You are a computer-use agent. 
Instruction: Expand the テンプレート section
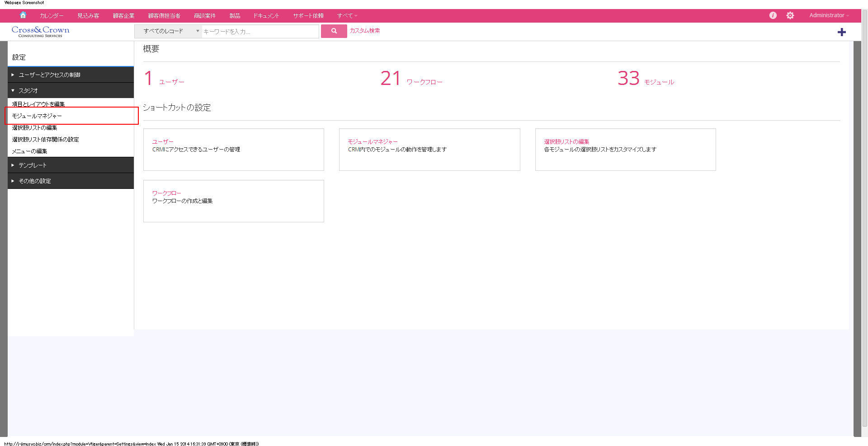coord(33,165)
